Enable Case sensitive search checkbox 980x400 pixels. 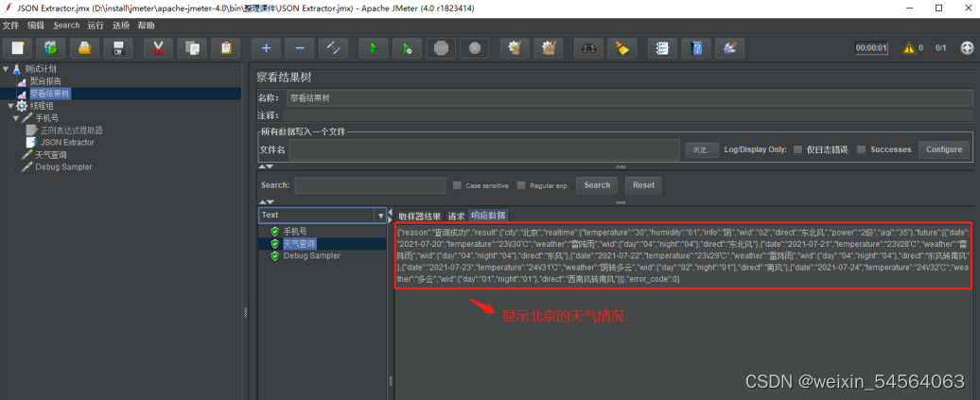(x=457, y=185)
